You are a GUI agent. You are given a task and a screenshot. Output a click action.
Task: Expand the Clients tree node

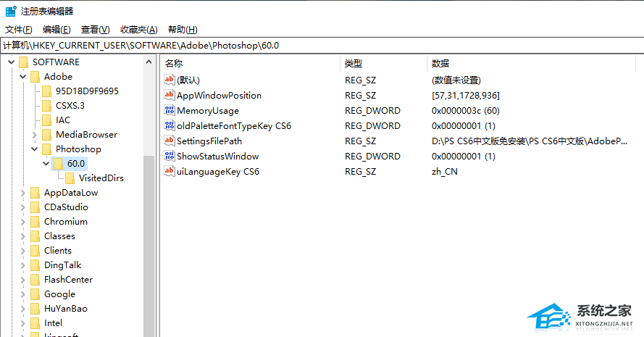23,251
